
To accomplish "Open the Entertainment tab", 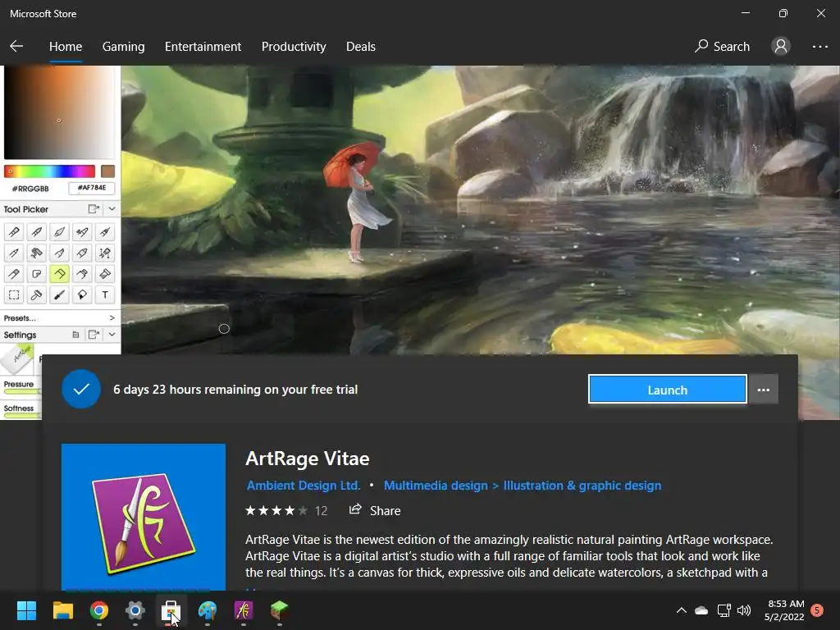I will point(203,47).
